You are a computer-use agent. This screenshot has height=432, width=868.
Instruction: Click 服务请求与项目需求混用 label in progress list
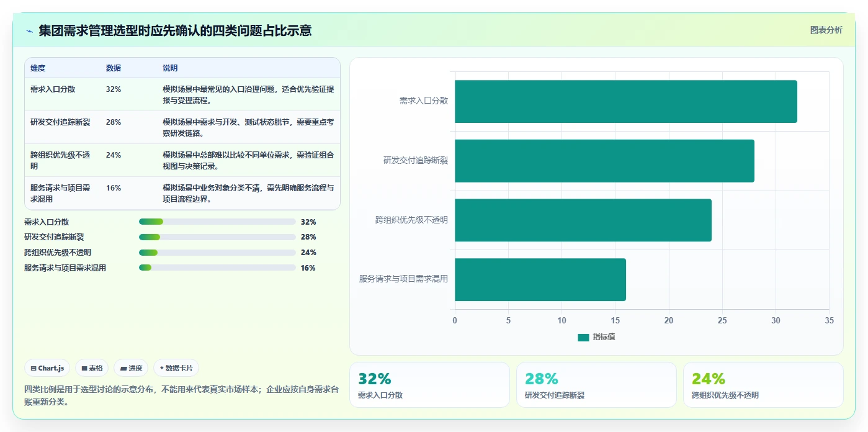(x=65, y=268)
